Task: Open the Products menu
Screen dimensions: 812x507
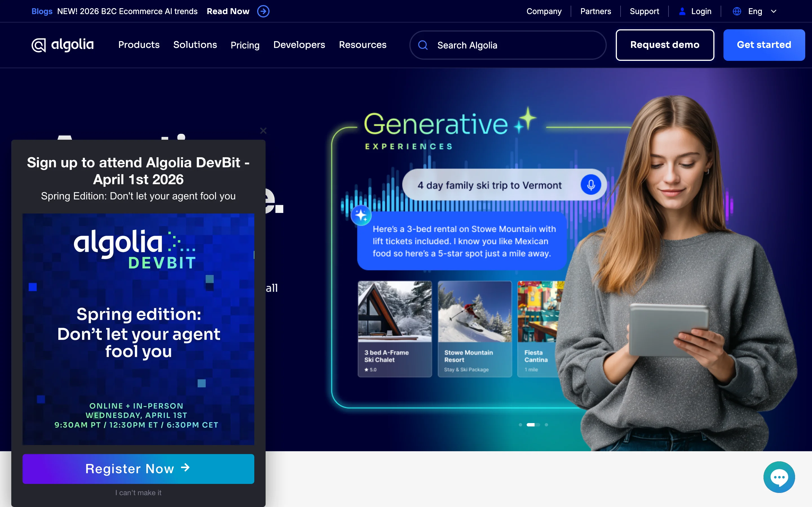Action: tap(139, 45)
